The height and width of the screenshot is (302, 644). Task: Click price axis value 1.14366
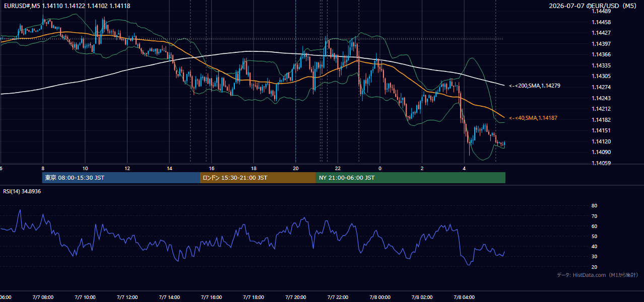[601, 54]
